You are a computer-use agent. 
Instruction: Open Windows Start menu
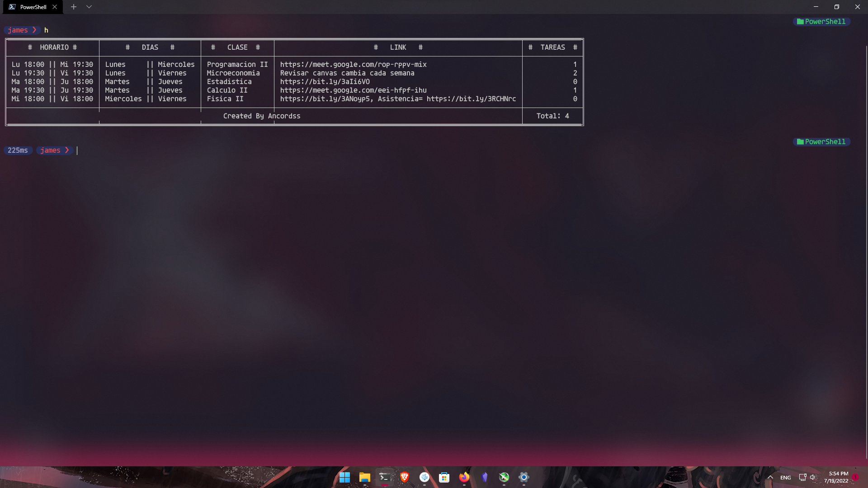[x=344, y=477]
